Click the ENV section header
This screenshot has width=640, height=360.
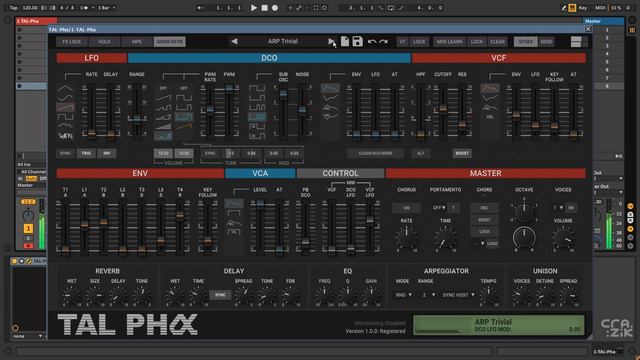click(140, 173)
